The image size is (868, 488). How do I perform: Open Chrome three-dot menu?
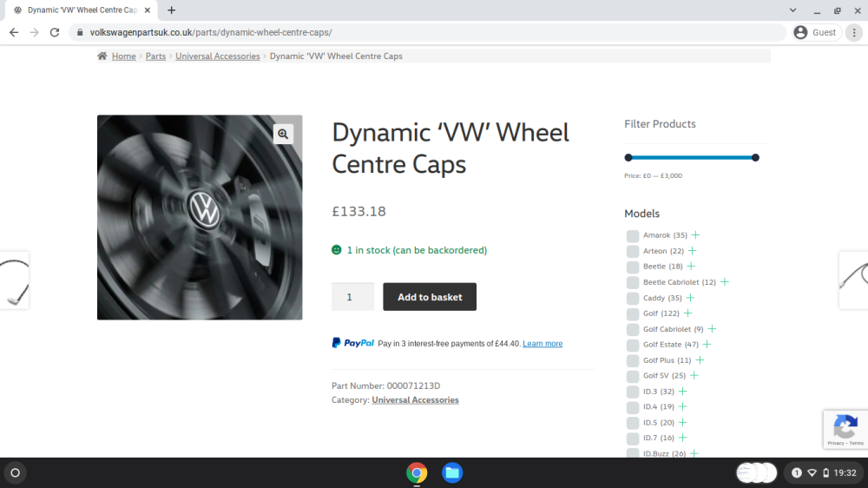click(x=854, y=33)
